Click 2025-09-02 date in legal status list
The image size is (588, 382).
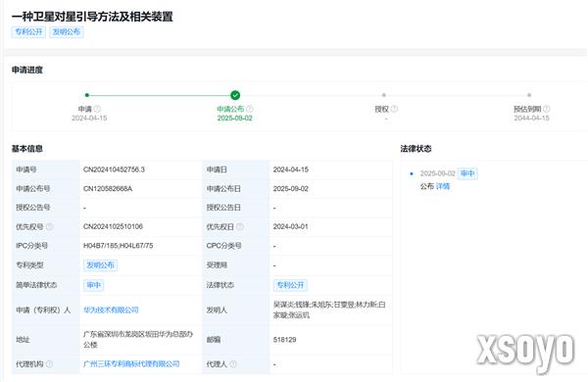(437, 173)
